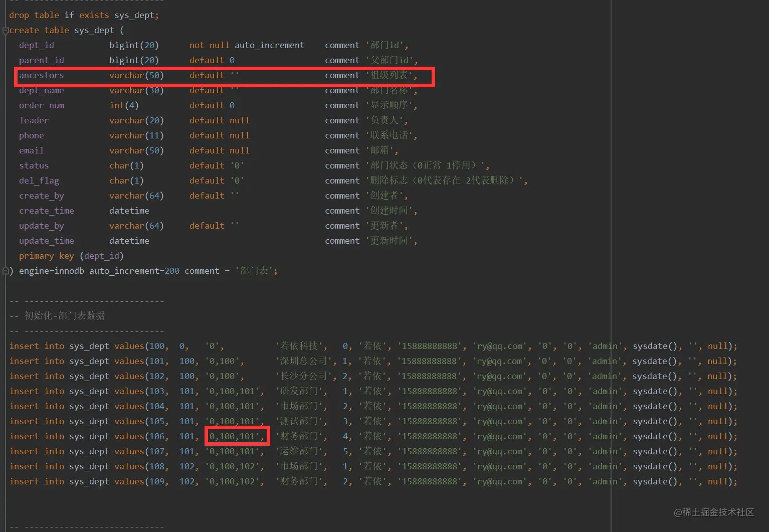Screen dimensions: 769x532
Task: Click '运维部门' in the values(107 insert
Action: pos(299,451)
